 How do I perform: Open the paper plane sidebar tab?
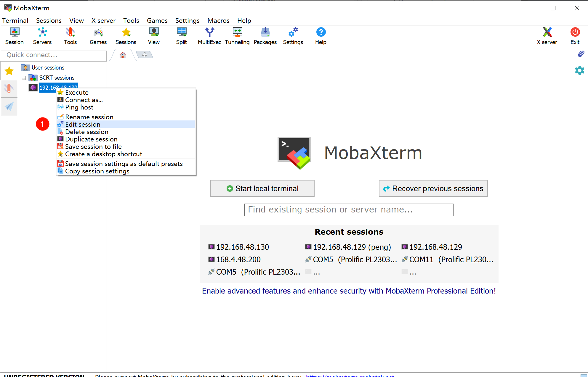pos(9,106)
